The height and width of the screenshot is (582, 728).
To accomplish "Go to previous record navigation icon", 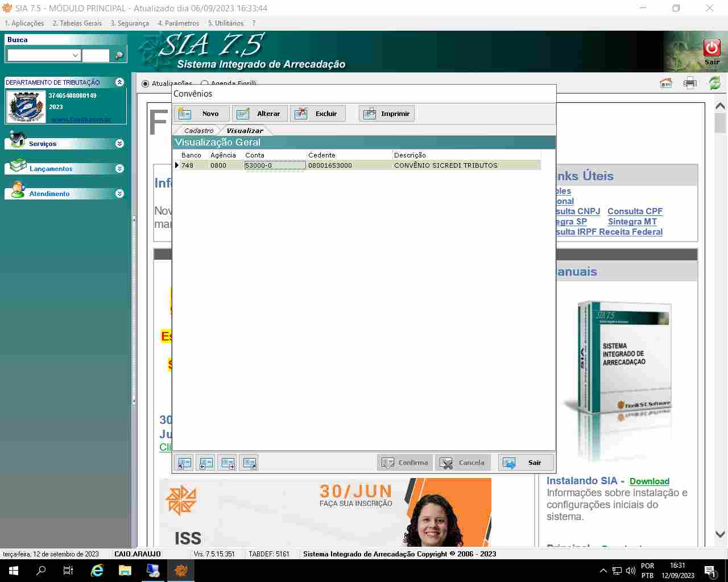I will coord(205,463).
